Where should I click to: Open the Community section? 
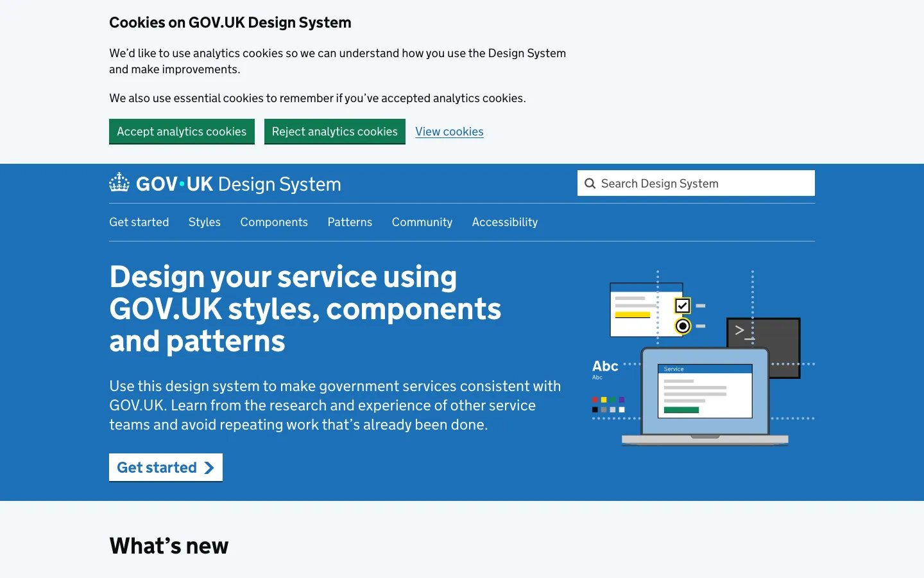point(422,222)
